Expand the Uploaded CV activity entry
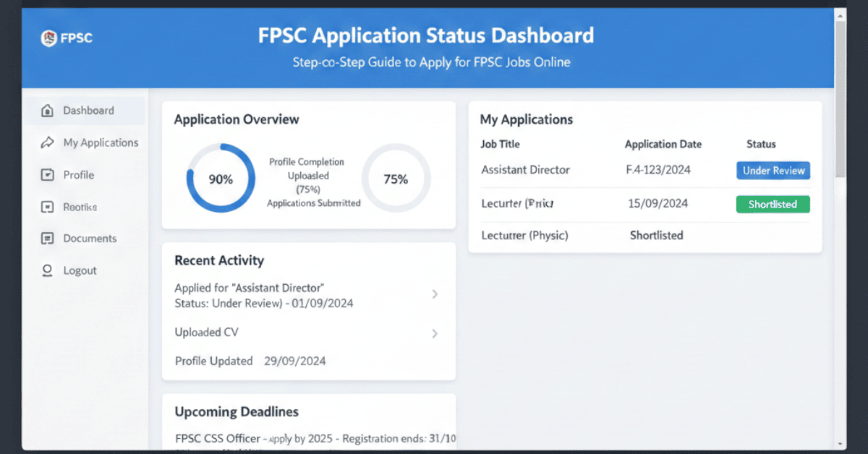The height and width of the screenshot is (454, 868). [435, 333]
